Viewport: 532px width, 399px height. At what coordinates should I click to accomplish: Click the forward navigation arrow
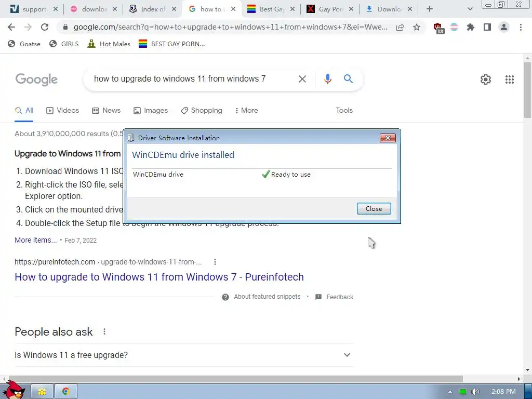click(28, 27)
